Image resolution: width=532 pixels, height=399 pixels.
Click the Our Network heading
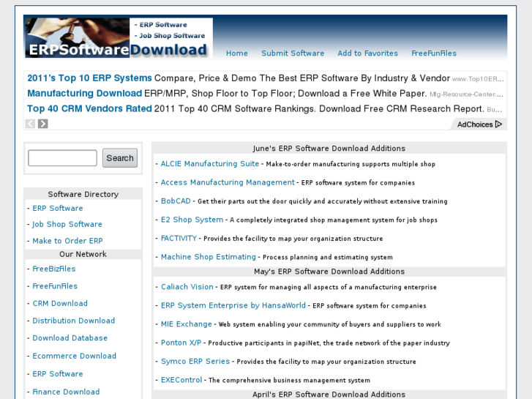tap(83, 254)
